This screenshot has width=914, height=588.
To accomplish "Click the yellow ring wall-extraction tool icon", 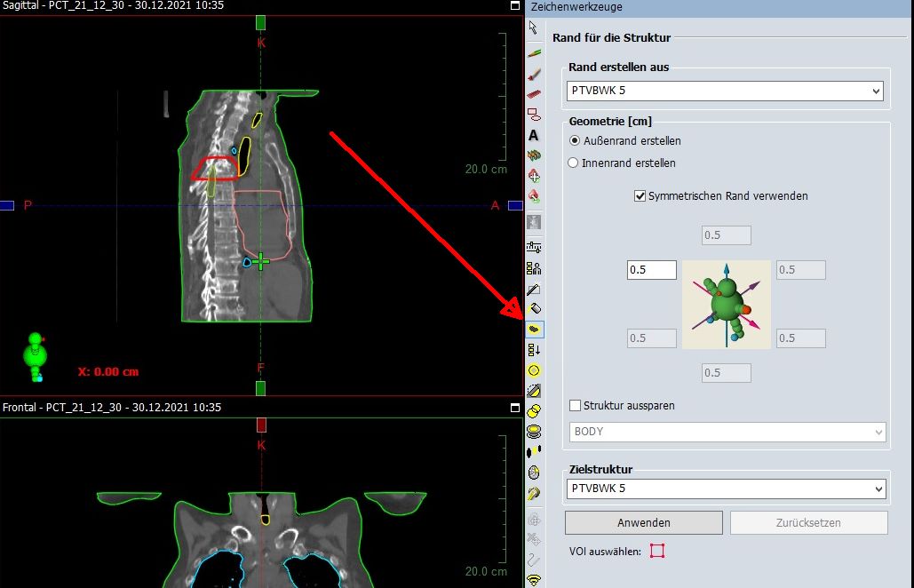I will click(534, 370).
